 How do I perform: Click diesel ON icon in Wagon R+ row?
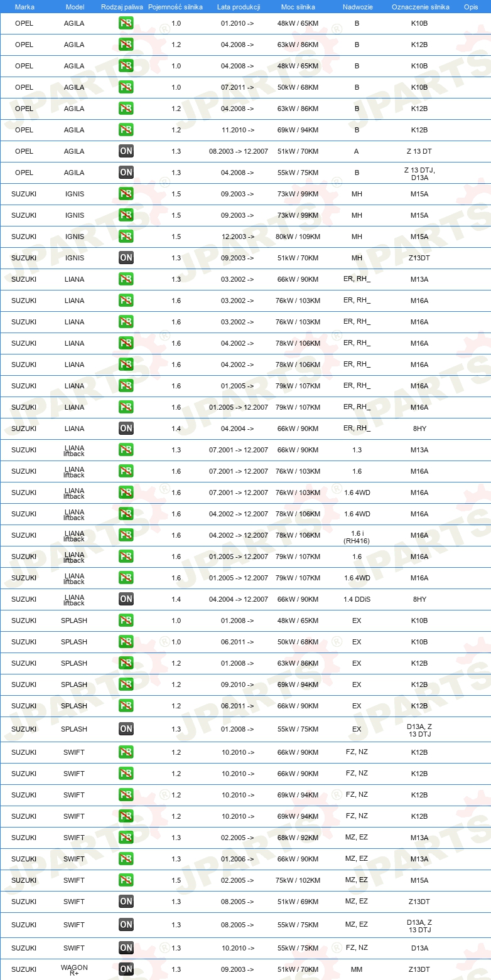(126, 969)
